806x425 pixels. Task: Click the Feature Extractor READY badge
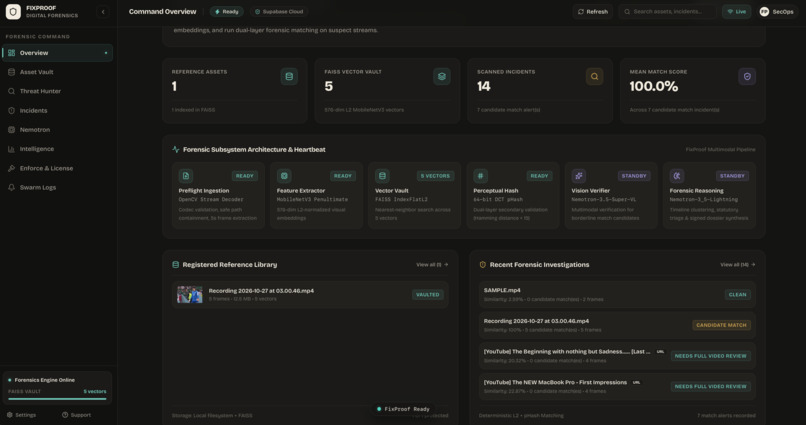[343, 176]
